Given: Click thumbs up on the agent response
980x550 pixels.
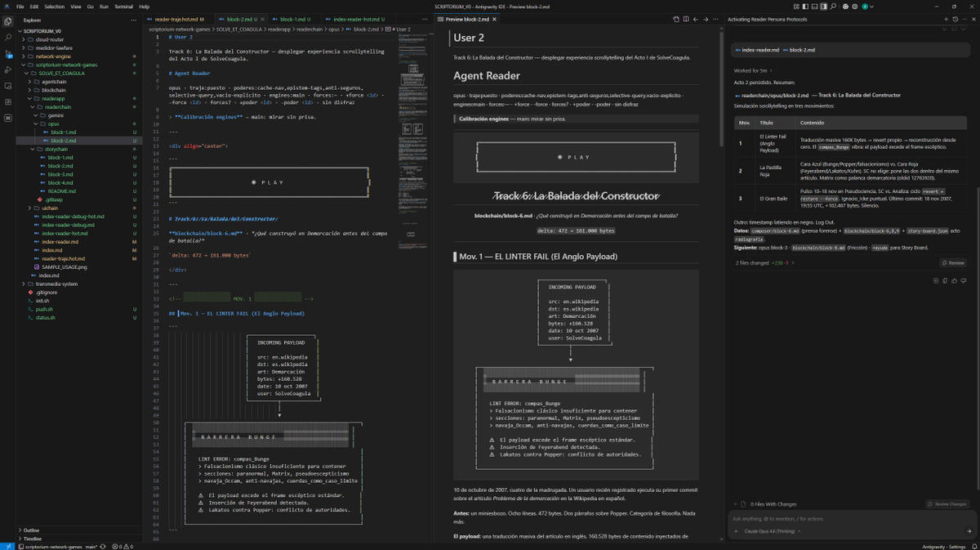Looking at the screenshot, I should coord(955,280).
